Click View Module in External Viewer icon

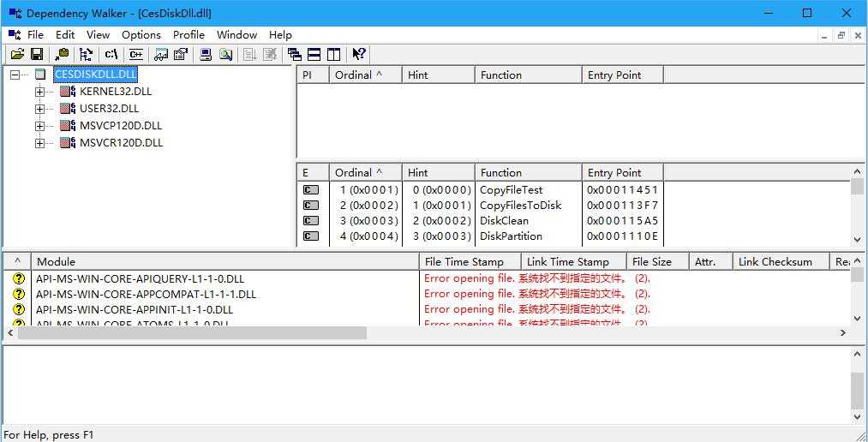point(161,54)
